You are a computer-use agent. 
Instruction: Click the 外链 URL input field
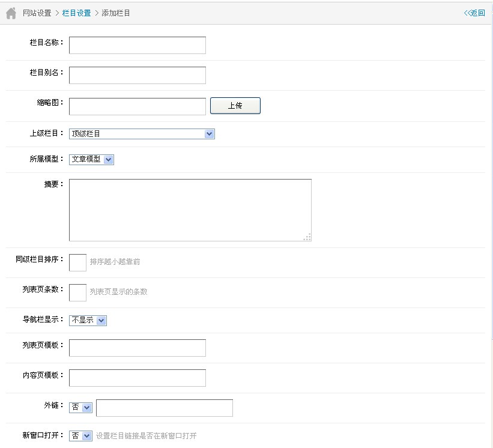point(165,408)
